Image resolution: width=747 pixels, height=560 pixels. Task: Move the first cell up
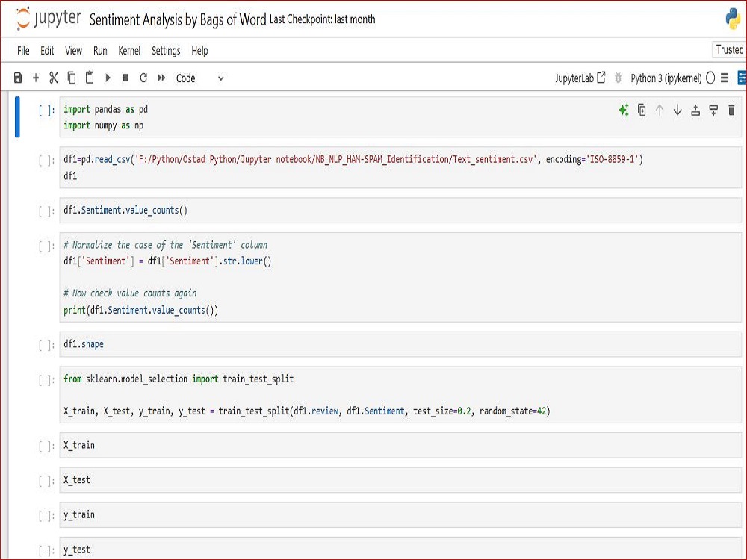660,110
